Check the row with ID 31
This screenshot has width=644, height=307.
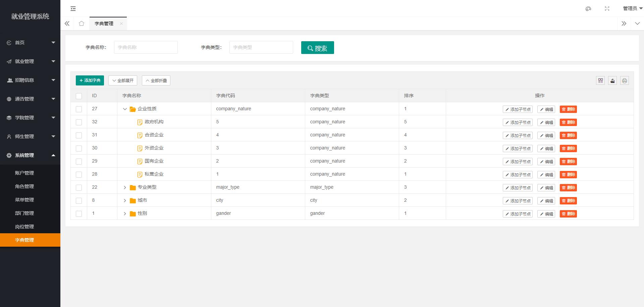click(x=79, y=135)
